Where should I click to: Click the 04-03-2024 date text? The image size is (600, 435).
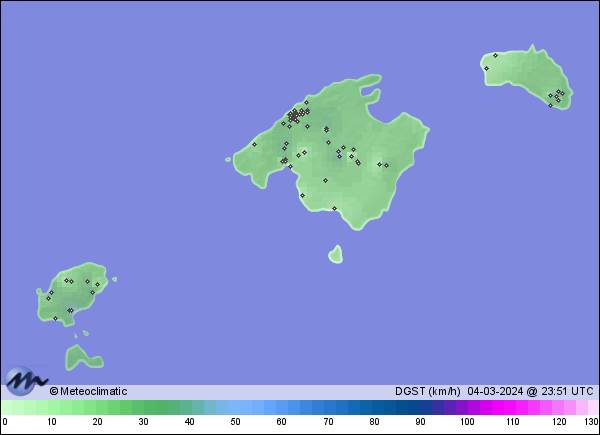495,391
